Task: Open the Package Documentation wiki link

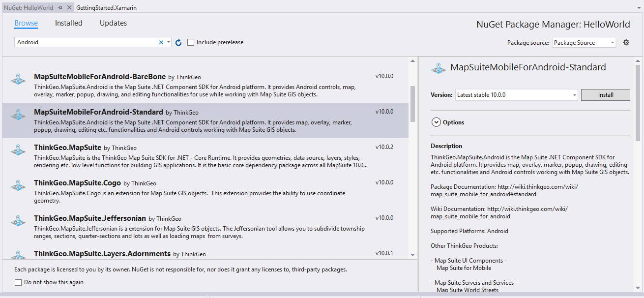Action: click(504, 191)
